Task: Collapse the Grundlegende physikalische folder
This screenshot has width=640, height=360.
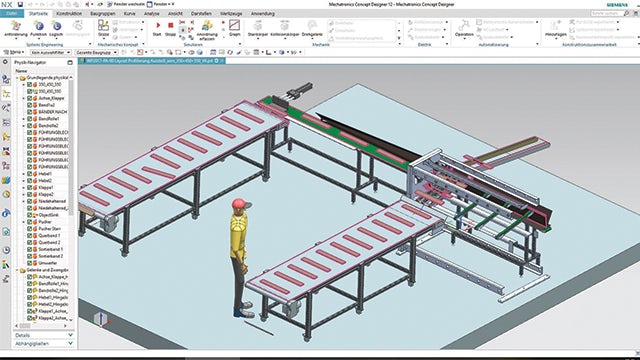Action: [18, 78]
